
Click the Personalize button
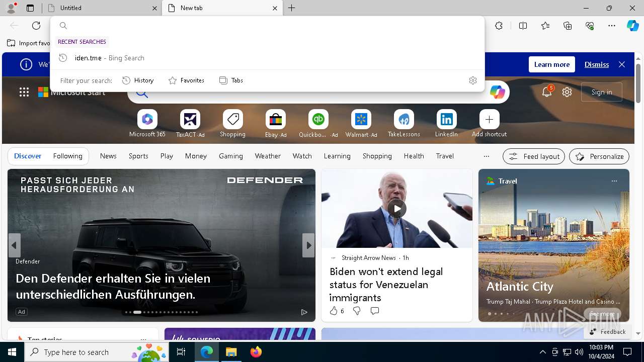(599, 156)
